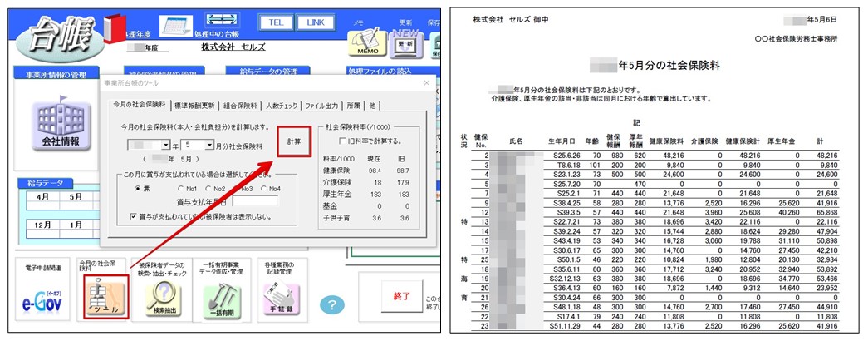Switch to the 今月の社会保険料 tab

[140, 105]
